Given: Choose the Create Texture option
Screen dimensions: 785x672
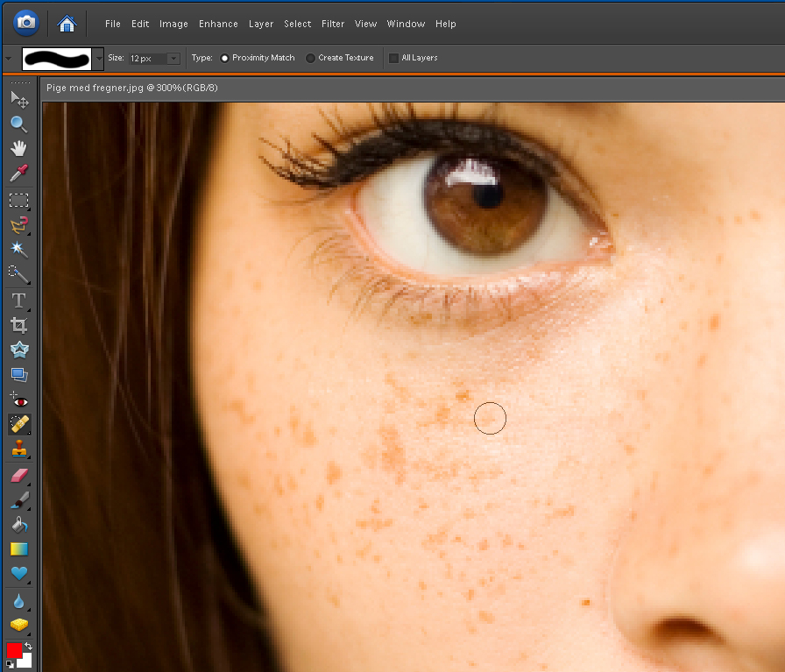Looking at the screenshot, I should pos(310,58).
